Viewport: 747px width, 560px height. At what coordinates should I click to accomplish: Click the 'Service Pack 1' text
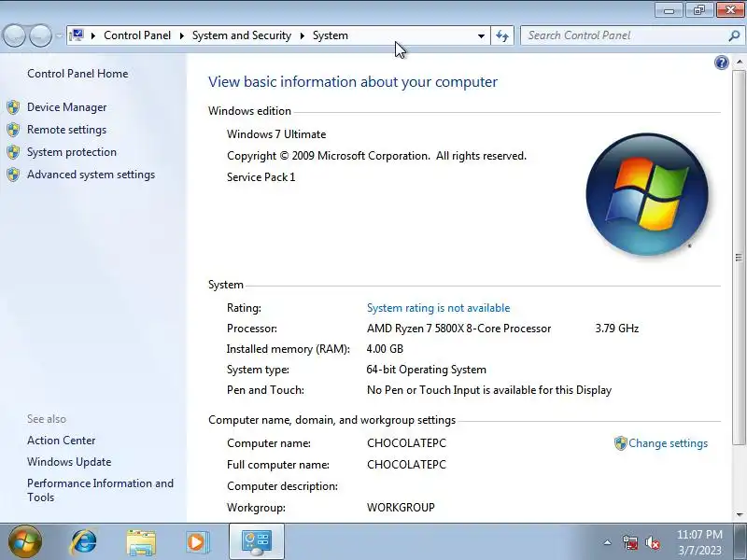(x=261, y=177)
